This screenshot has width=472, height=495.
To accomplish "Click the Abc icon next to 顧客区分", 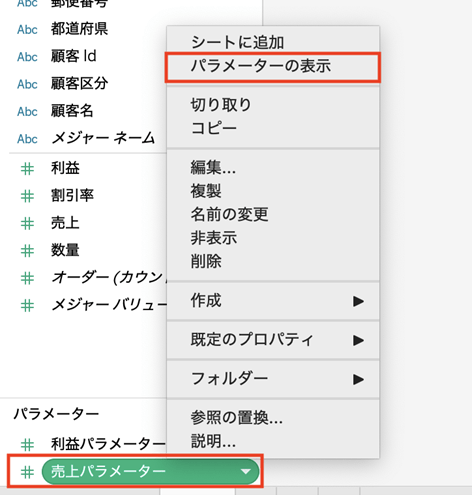I will point(27,84).
